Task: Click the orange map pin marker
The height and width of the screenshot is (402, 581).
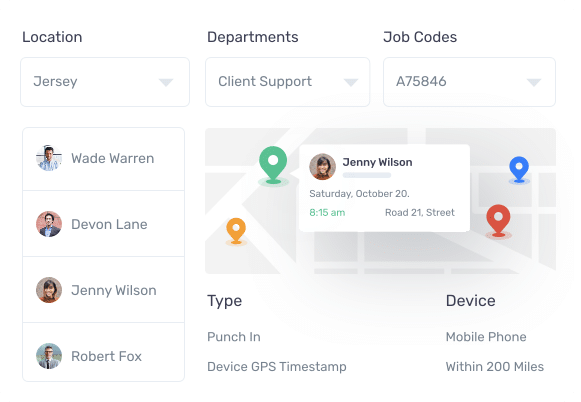Action: pyautogui.click(x=236, y=231)
